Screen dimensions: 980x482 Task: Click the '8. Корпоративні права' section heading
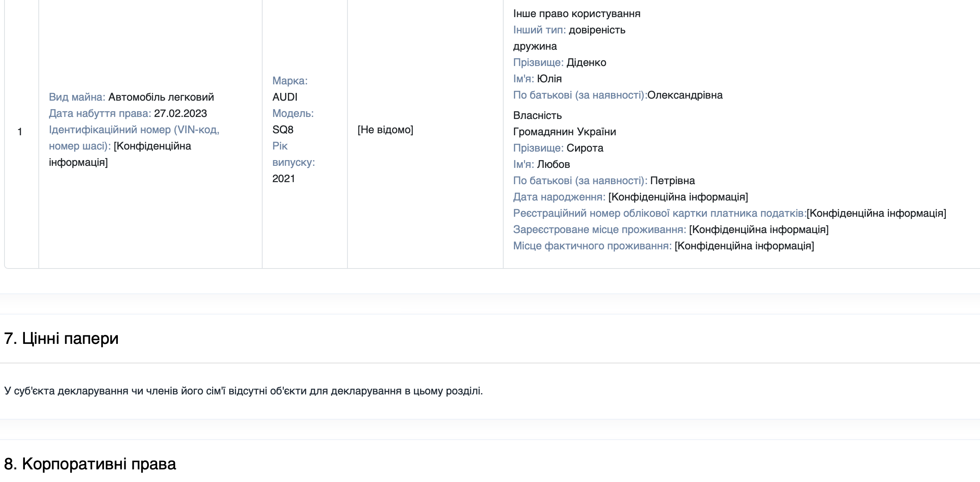[90, 464]
